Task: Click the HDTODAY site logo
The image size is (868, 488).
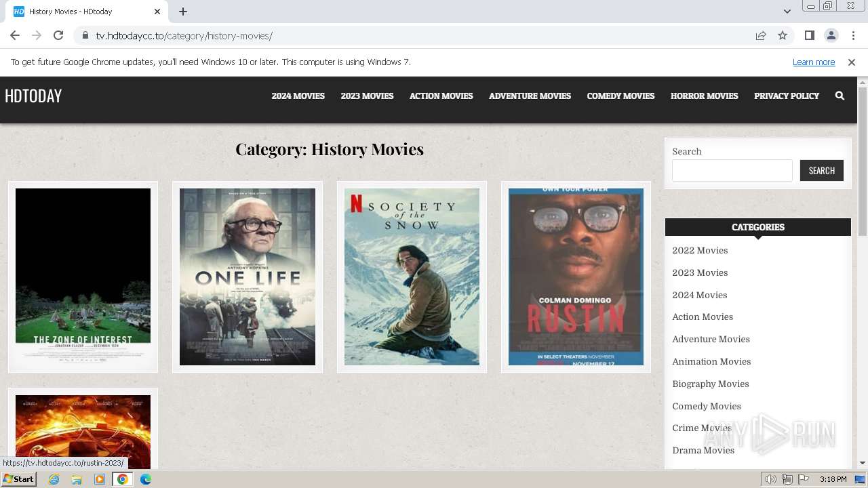Action: click(x=33, y=96)
